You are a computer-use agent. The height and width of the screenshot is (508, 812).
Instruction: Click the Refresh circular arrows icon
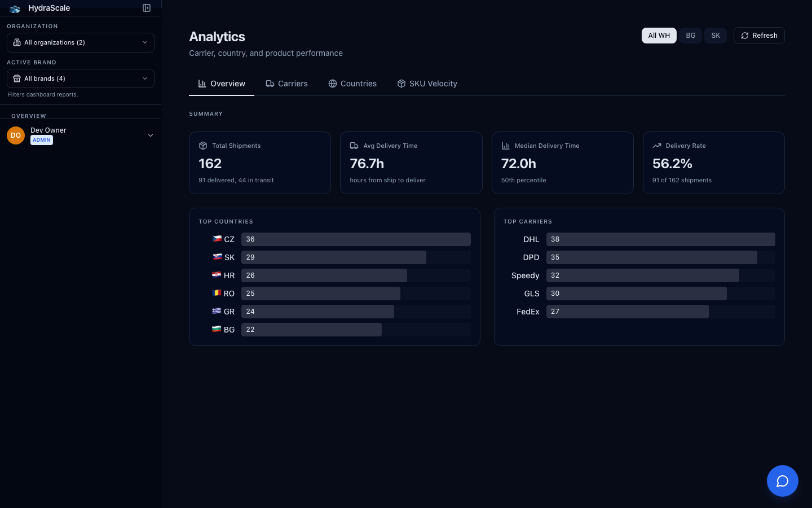tap(745, 36)
